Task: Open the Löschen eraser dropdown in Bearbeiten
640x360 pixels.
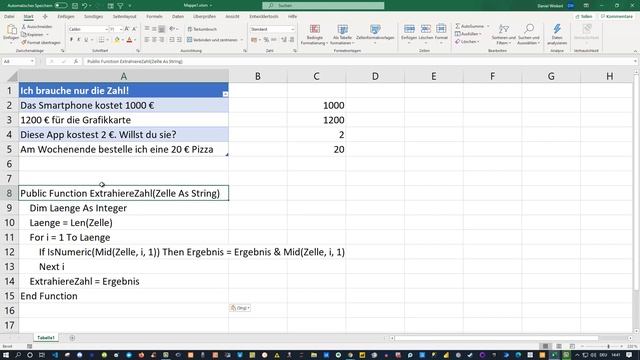Action: 467,42
